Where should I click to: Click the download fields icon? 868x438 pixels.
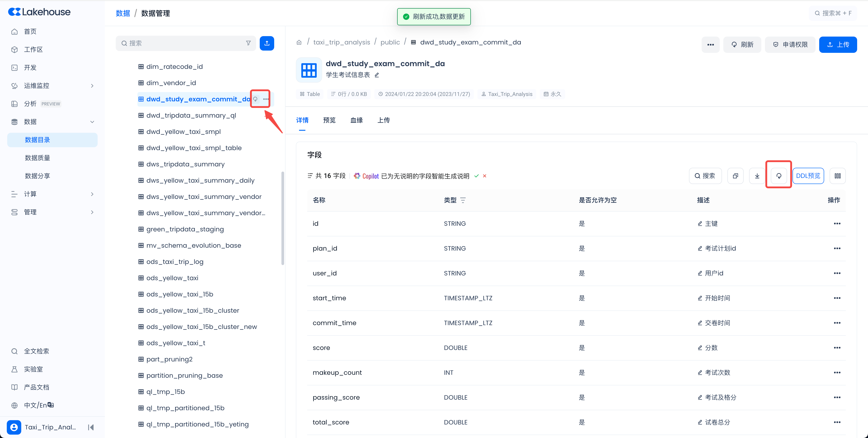(x=757, y=176)
